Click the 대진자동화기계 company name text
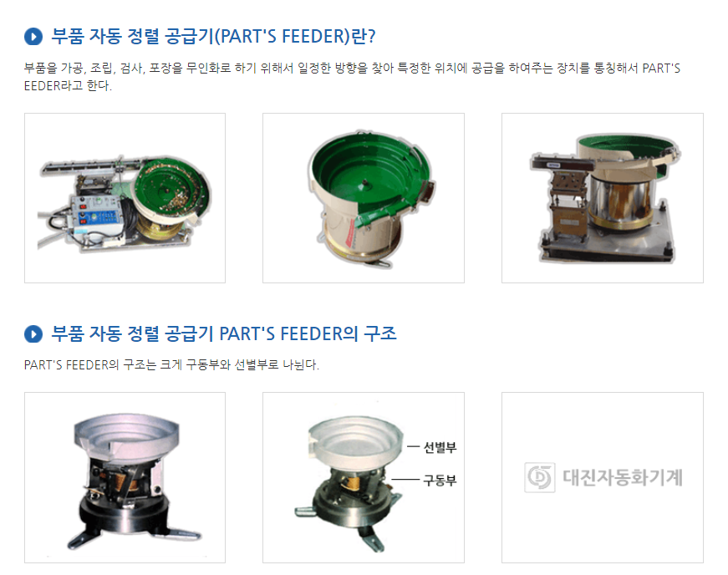This screenshot has height=575, width=728. [623, 477]
